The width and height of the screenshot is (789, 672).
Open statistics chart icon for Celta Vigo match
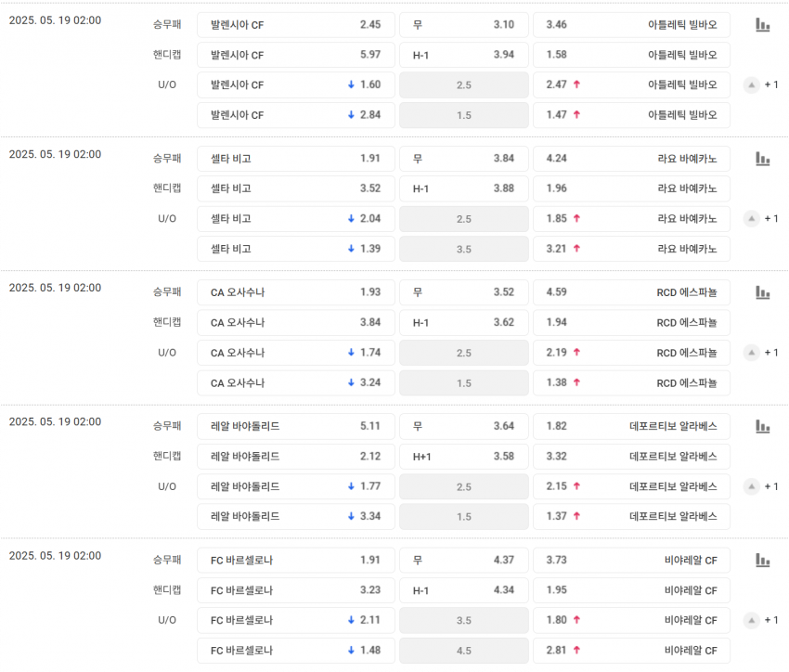(x=762, y=159)
